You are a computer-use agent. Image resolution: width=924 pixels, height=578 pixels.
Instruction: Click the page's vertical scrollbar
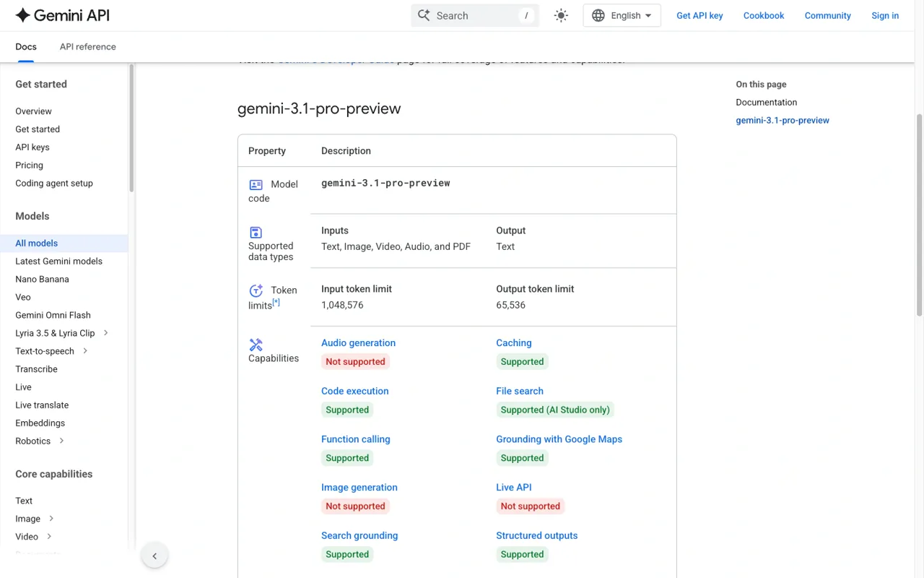(920, 215)
